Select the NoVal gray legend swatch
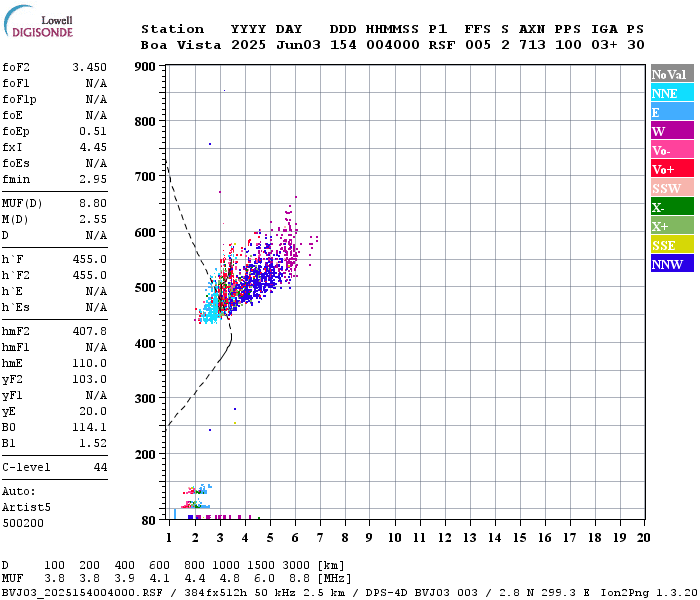700x600 pixels. tap(672, 74)
